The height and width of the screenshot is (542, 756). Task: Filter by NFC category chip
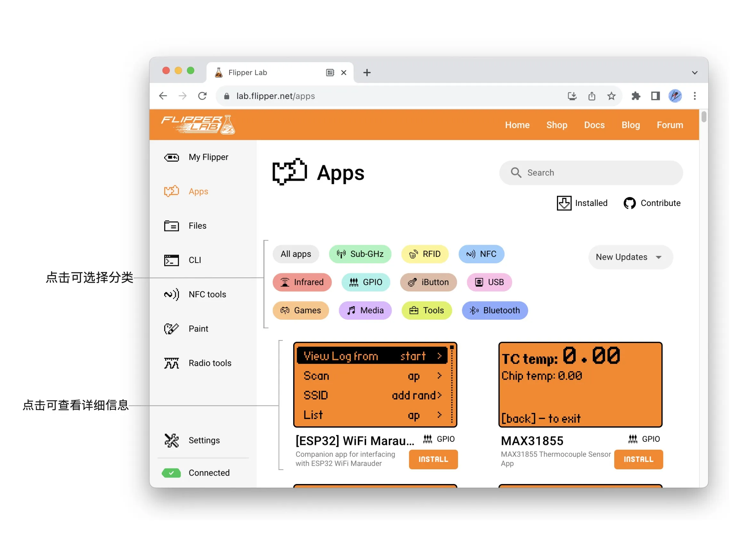click(481, 254)
